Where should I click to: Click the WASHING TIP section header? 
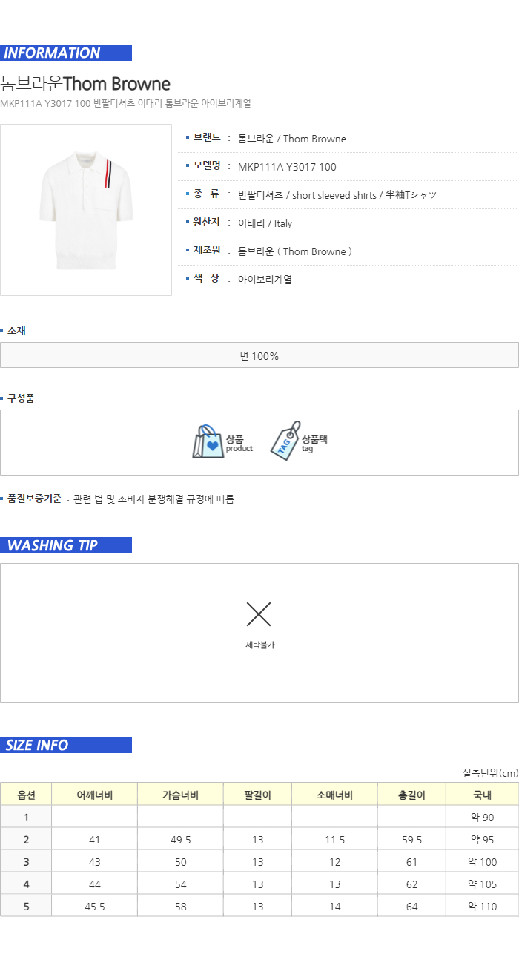point(66,545)
